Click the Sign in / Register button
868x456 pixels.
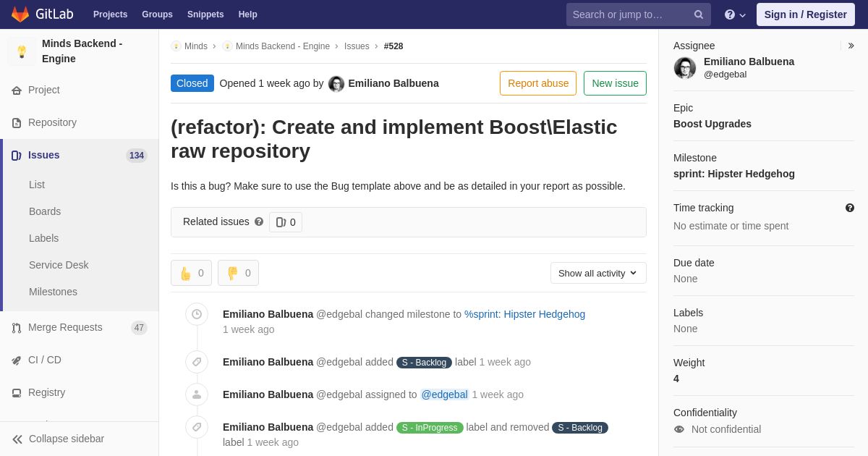click(806, 14)
